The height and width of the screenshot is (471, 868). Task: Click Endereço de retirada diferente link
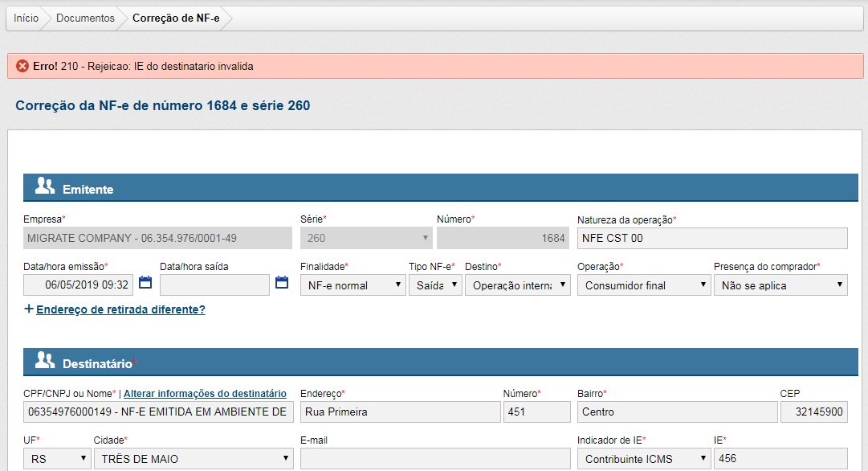[x=120, y=309]
